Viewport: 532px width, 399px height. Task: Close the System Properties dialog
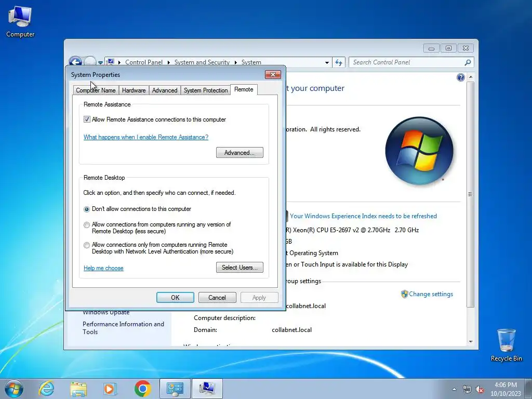pos(273,74)
